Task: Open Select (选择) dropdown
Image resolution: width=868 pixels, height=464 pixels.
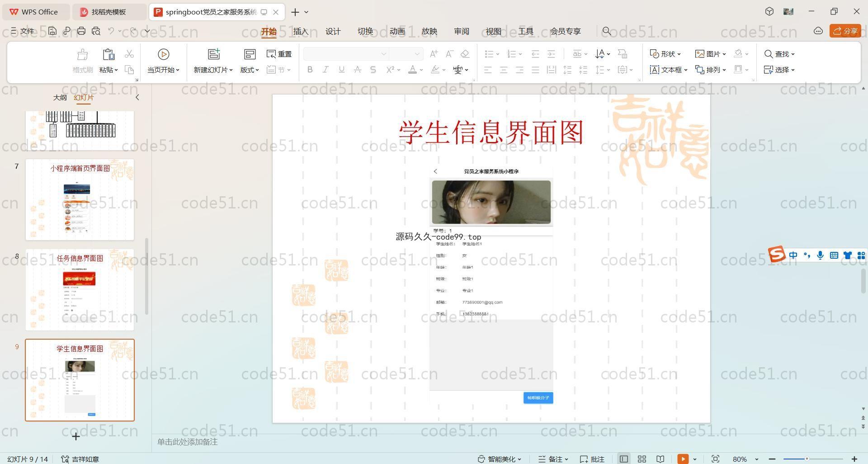Action: pos(779,70)
